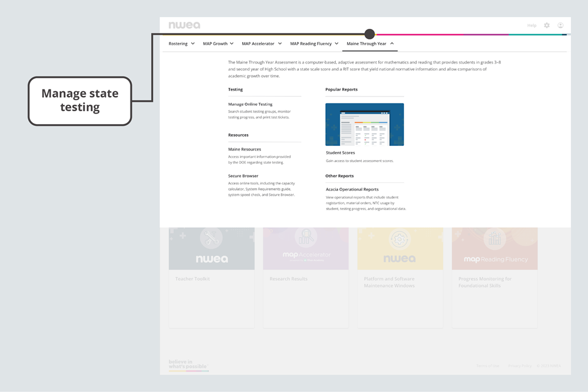Open the Student Scores text link
The image size is (588, 392).
coord(340,153)
